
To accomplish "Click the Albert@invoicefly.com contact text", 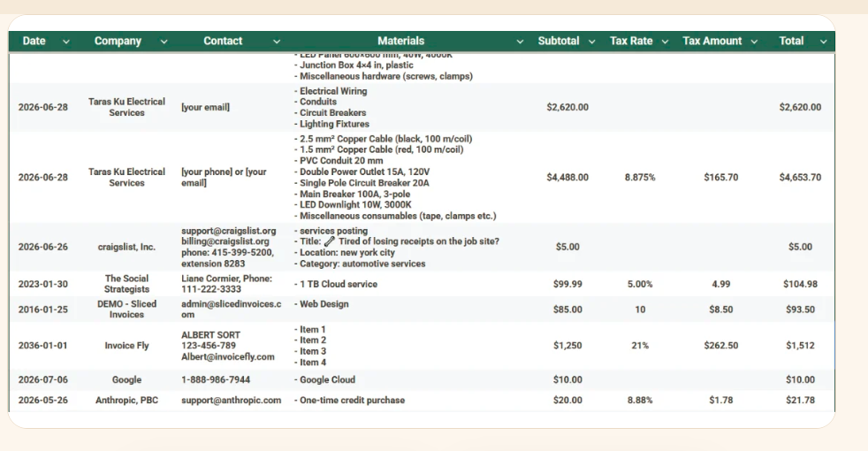I will pyautogui.click(x=227, y=356).
